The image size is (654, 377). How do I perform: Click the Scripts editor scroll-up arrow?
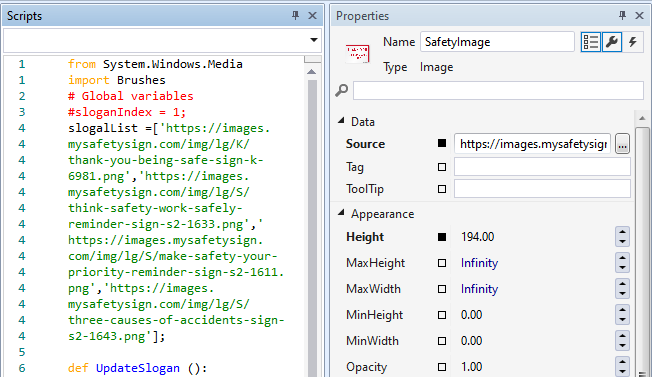pos(312,72)
